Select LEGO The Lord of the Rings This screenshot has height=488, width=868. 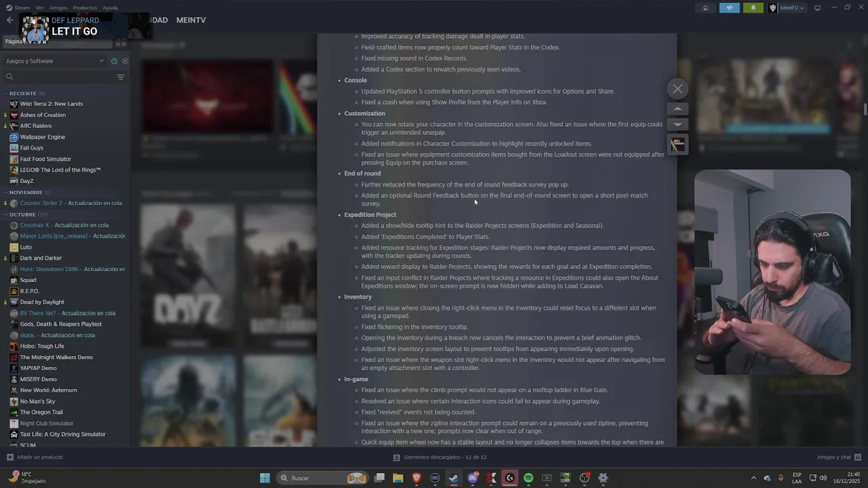point(60,170)
